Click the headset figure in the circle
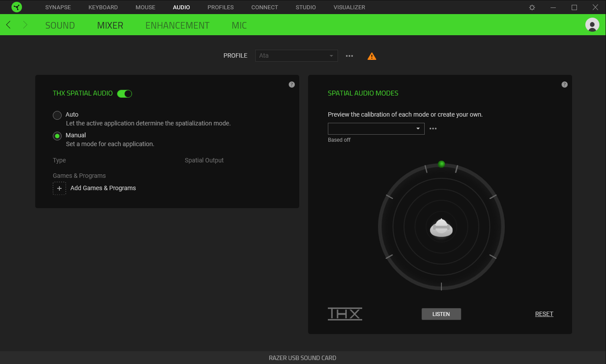Screen dimensions: 606x364 click(441, 228)
